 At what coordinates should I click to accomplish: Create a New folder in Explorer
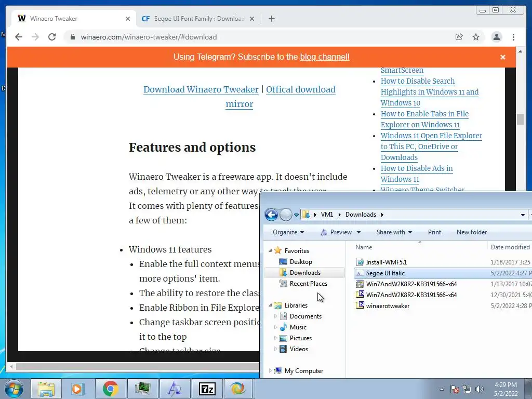pyautogui.click(x=472, y=232)
